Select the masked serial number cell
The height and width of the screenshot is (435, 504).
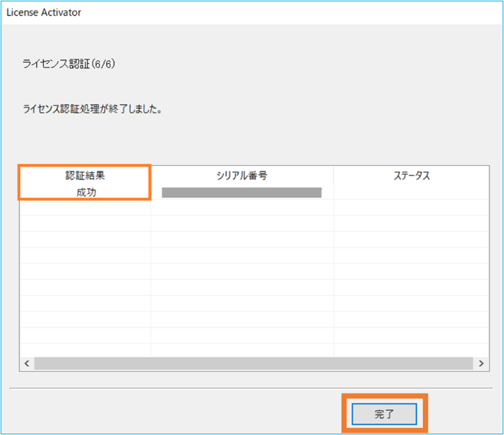[x=242, y=192]
